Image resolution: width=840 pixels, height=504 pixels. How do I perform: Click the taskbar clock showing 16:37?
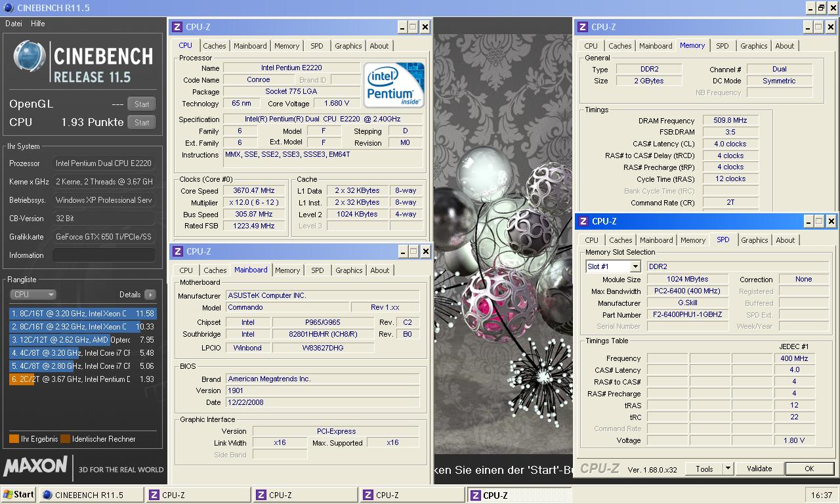821,495
